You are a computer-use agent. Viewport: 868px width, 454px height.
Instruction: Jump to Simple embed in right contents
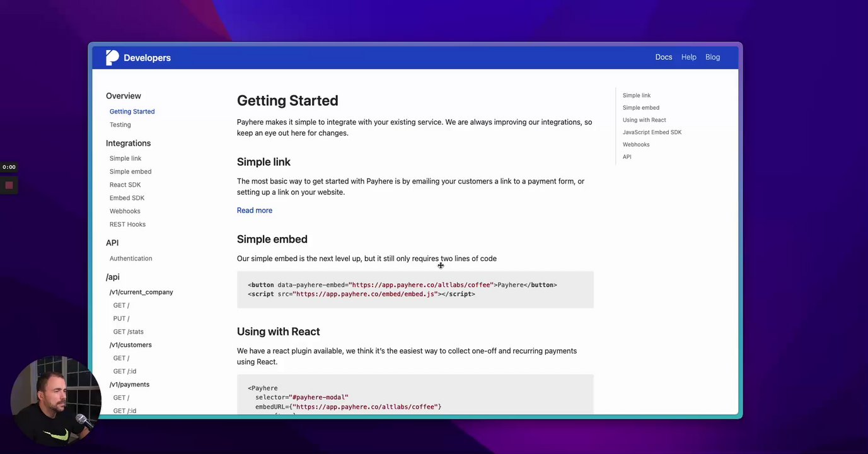(x=641, y=108)
